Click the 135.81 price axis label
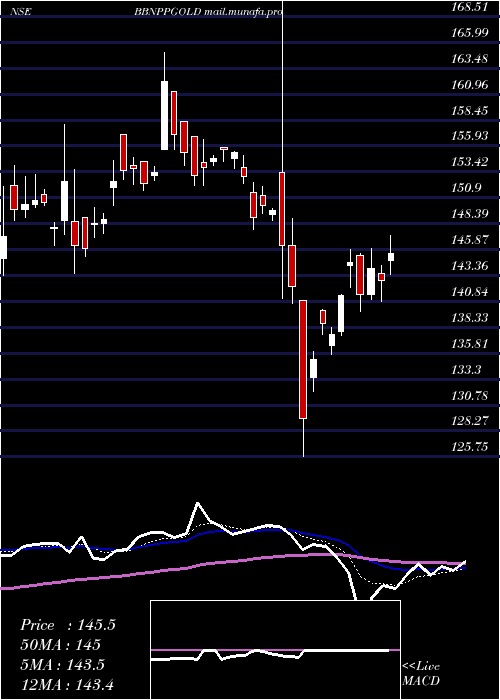 pyautogui.click(x=470, y=344)
